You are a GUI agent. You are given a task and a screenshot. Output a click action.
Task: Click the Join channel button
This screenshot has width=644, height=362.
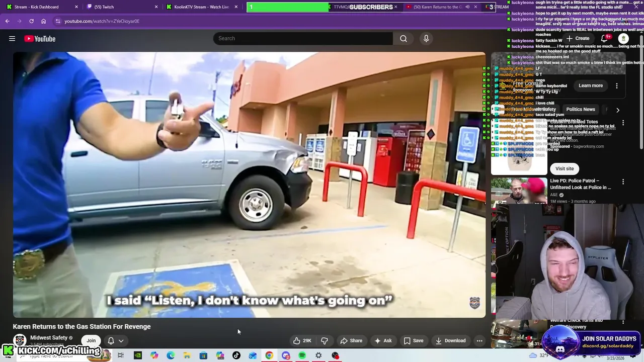(91, 340)
